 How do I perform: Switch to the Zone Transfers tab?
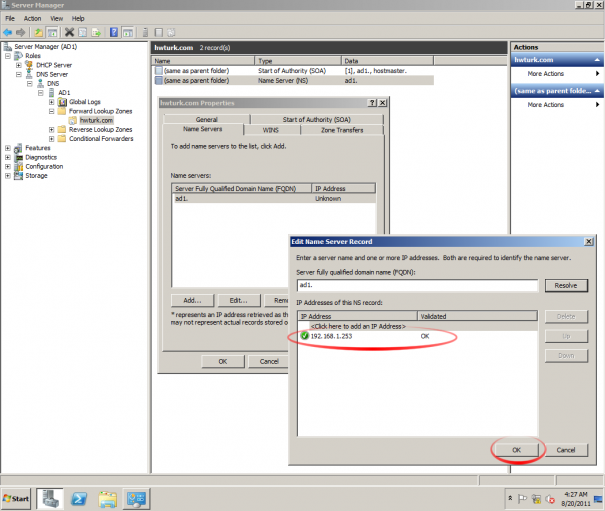342,130
